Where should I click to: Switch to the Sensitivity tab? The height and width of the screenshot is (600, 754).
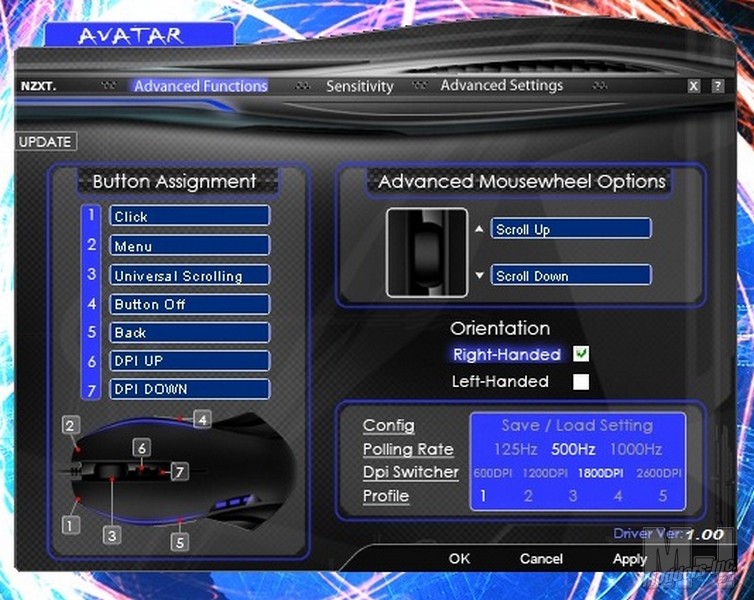pyautogui.click(x=360, y=87)
